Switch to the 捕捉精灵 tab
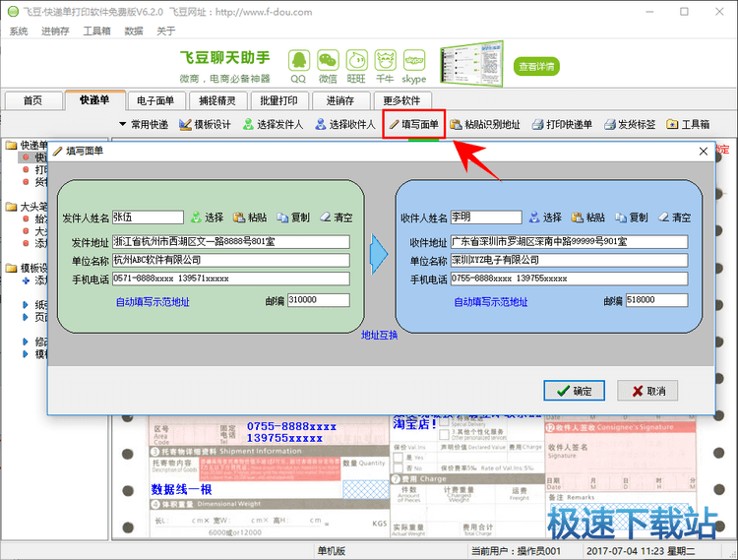The image size is (738, 560). coord(217,100)
